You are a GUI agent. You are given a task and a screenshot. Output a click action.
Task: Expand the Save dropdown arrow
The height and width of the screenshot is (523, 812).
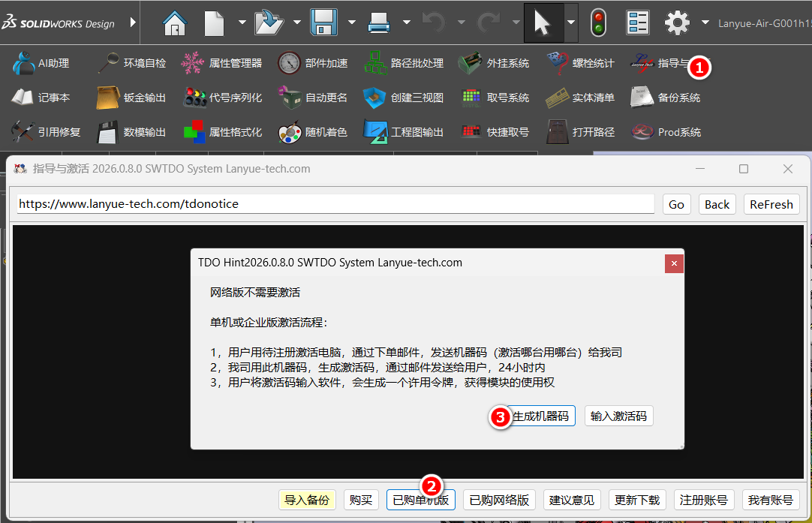351,23
